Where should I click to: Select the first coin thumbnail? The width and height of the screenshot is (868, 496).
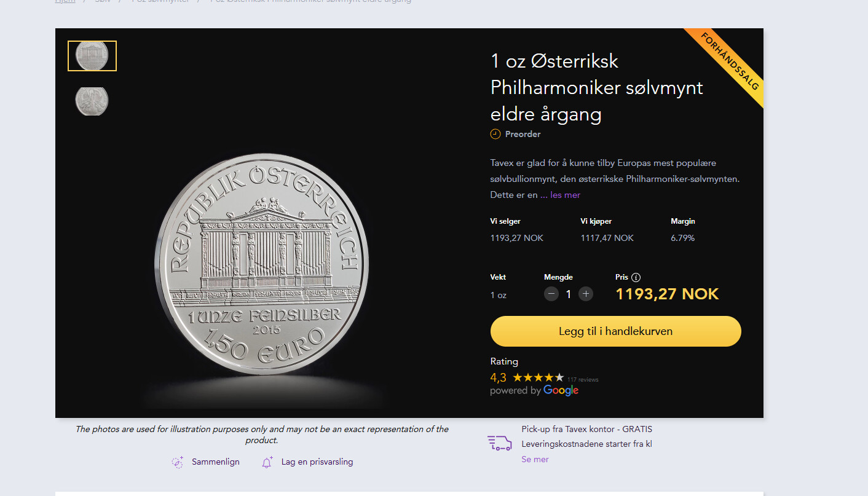pos(92,56)
